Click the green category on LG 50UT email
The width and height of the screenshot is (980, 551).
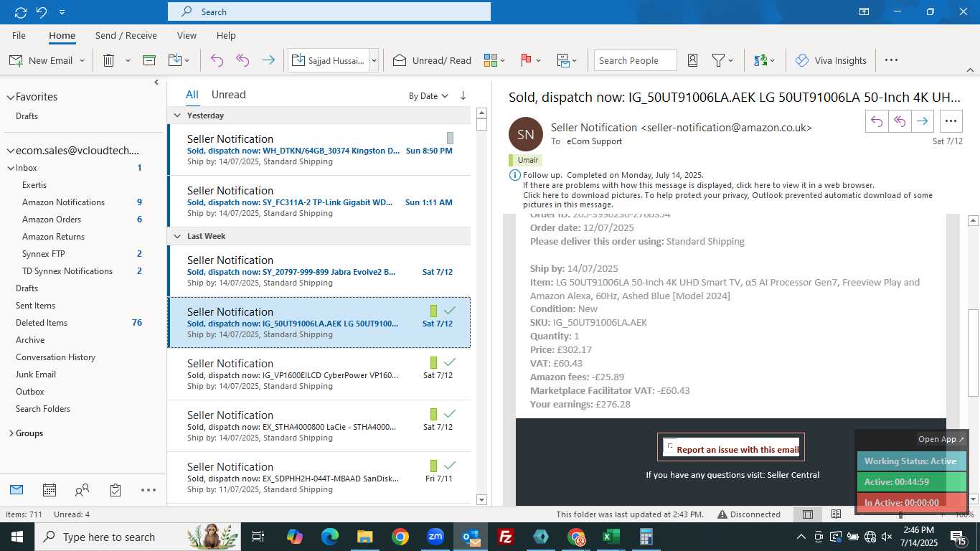[x=433, y=311]
